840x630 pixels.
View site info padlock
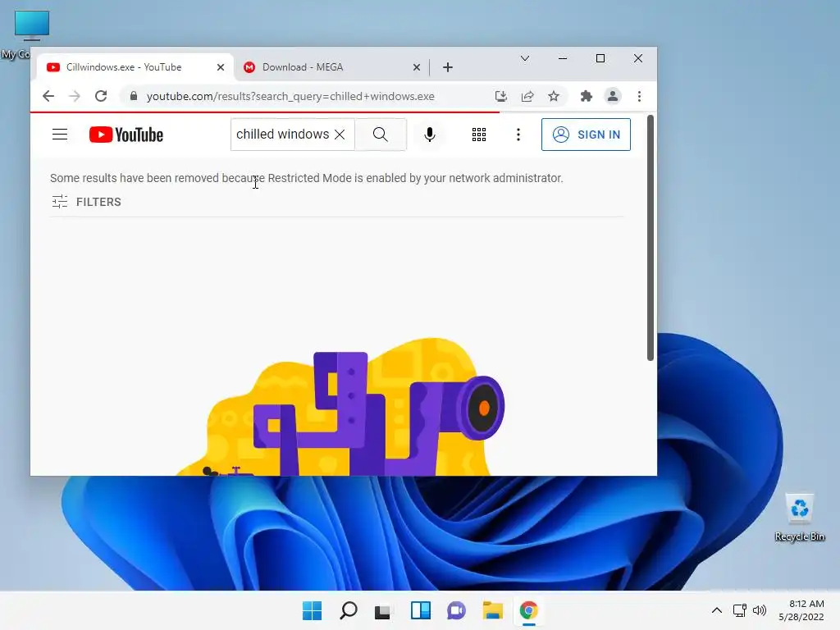tap(134, 97)
